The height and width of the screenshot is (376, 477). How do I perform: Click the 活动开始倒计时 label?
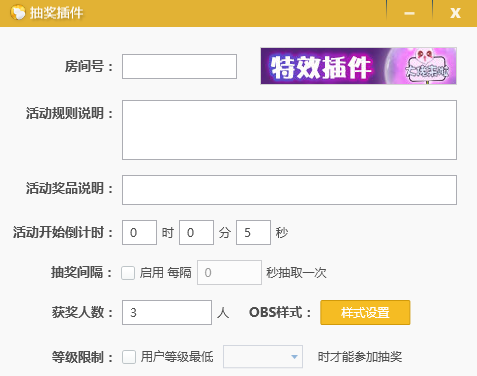pyautogui.click(x=63, y=232)
